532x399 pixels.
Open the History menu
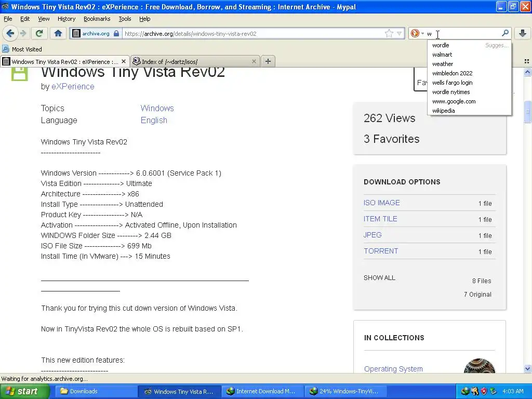point(66,19)
